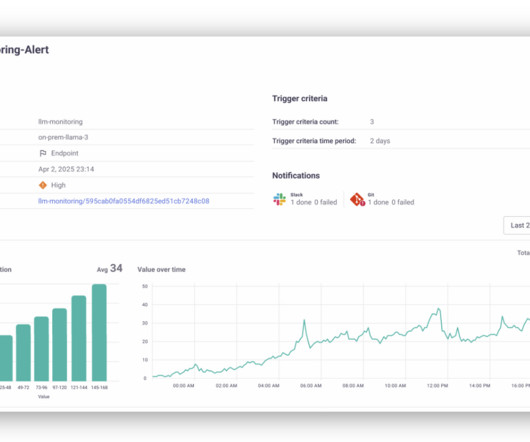Screen dimensions: 530x442
Task: Click the 06:00 AM spike in line chart
Action: tap(304, 321)
